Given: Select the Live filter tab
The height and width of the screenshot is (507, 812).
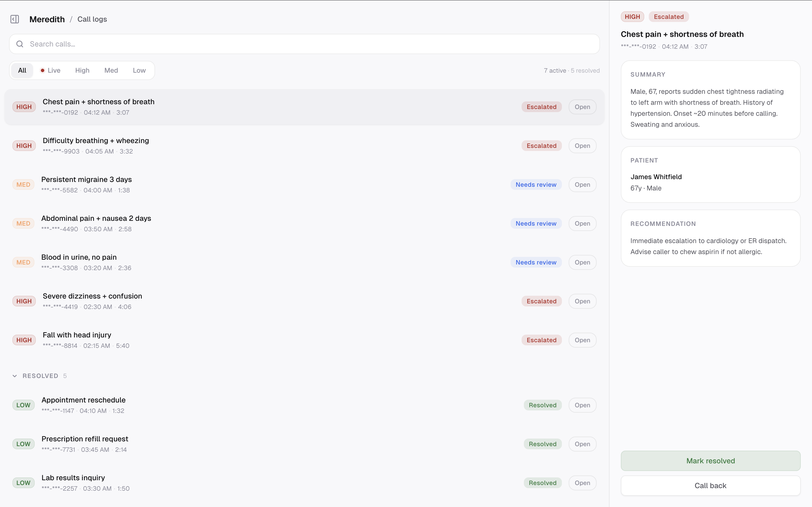Looking at the screenshot, I should point(50,70).
